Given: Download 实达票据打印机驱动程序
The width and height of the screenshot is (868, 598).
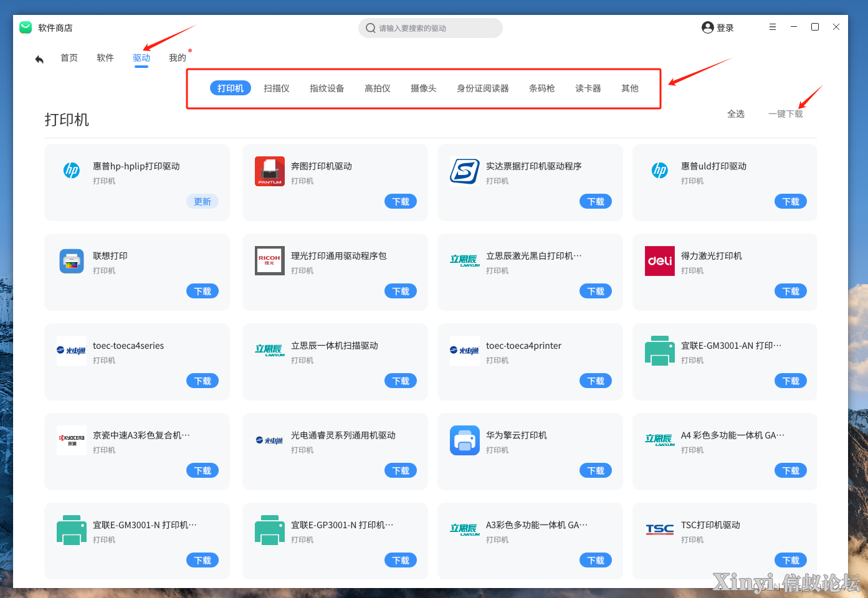Looking at the screenshot, I should click(x=596, y=202).
